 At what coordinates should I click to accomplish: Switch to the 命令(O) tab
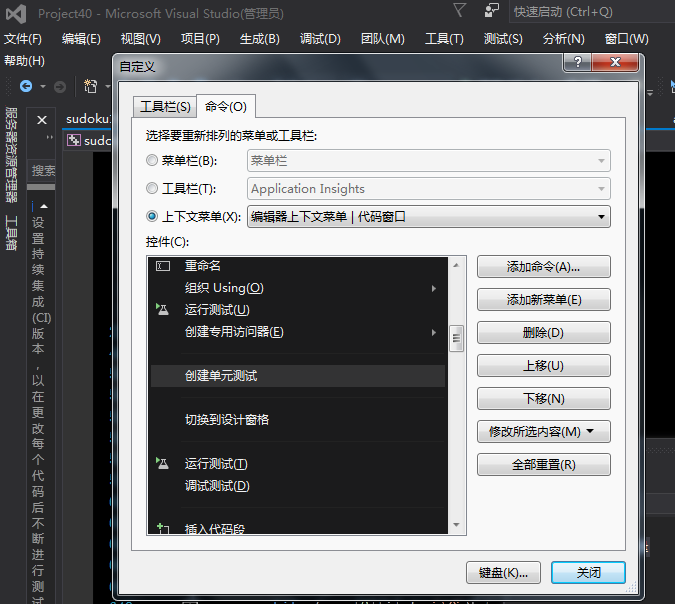(226, 106)
